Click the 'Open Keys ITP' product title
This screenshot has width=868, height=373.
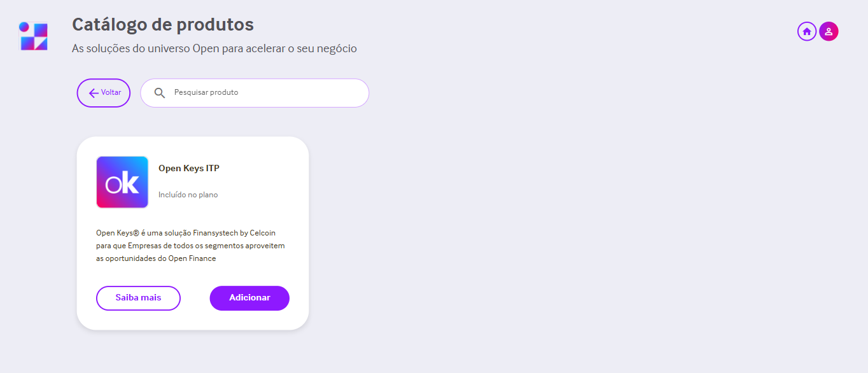tap(189, 168)
